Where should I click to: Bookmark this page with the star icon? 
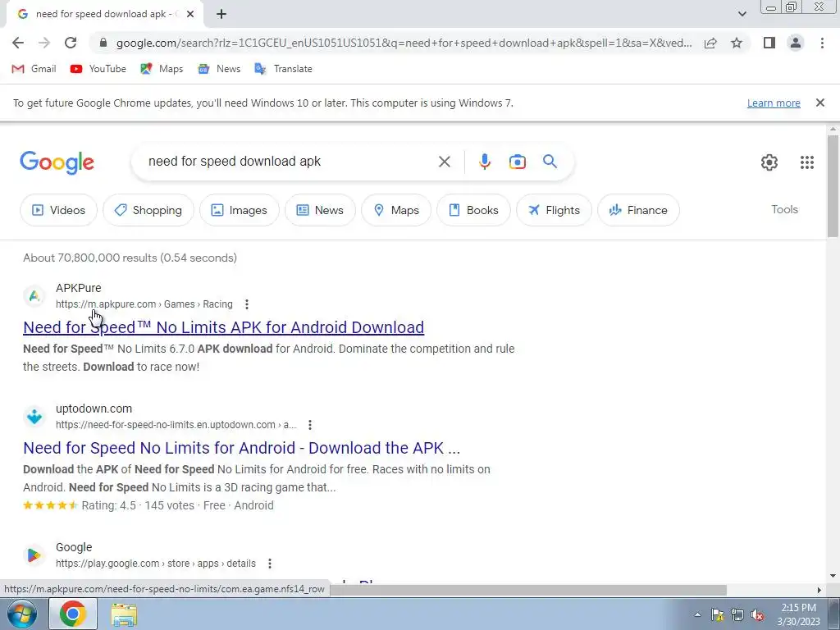click(x=737, y=43)
